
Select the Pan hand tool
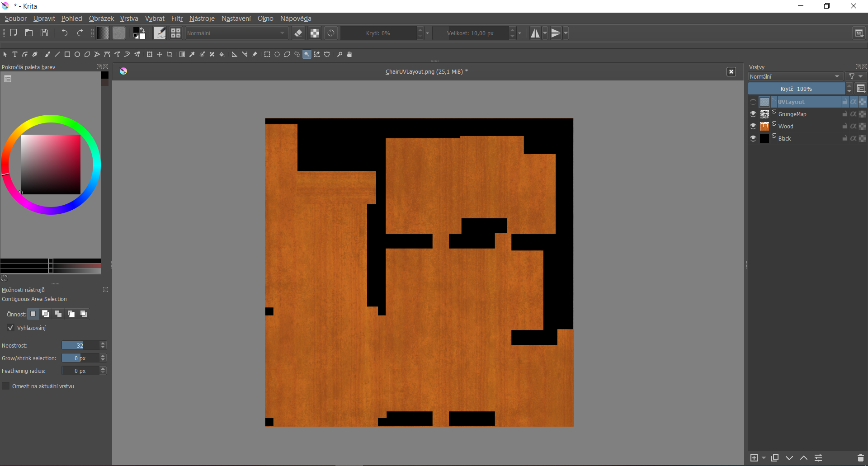pos(349,54)
